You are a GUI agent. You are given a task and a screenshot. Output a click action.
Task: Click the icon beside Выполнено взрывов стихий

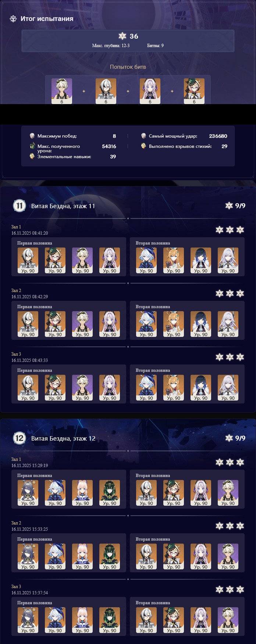[x=144, y=146]
